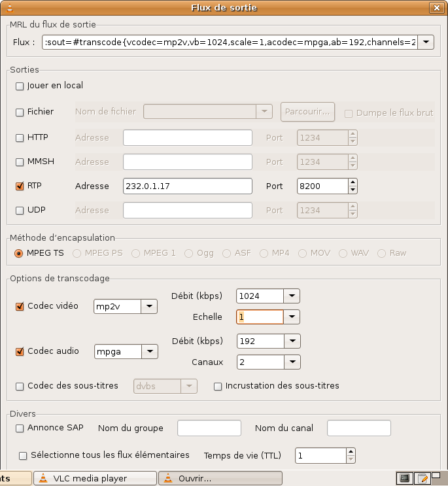Close the Flux de sortie dialog
448x486 pixels.
click(x=436, y=8)
